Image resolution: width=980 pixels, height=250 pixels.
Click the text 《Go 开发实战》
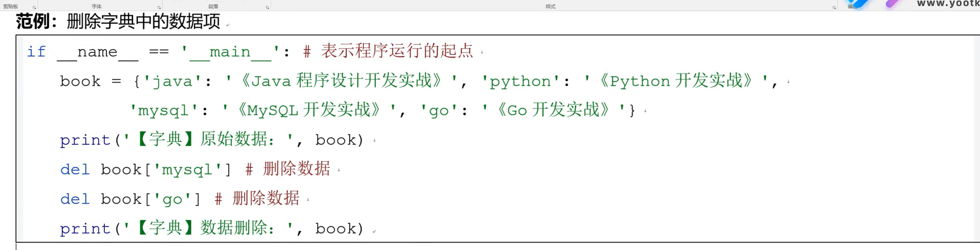pyautogui.click(x=555, y=111)
